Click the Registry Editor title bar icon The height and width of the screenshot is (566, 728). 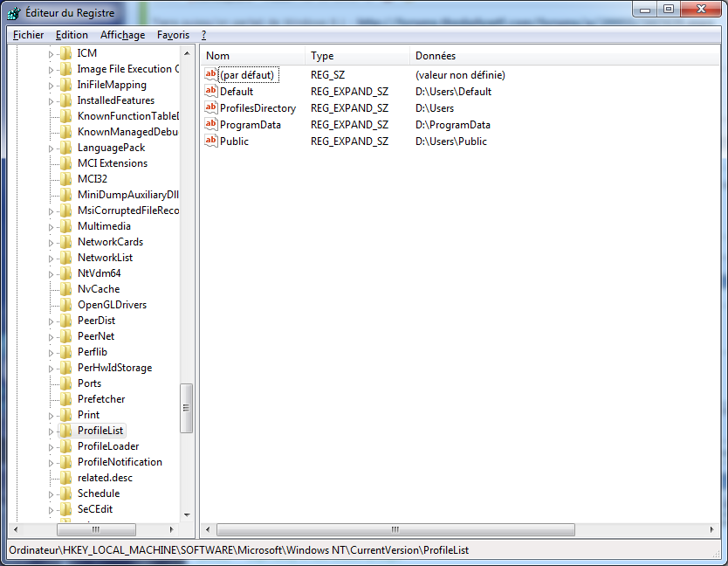[16, 13]
